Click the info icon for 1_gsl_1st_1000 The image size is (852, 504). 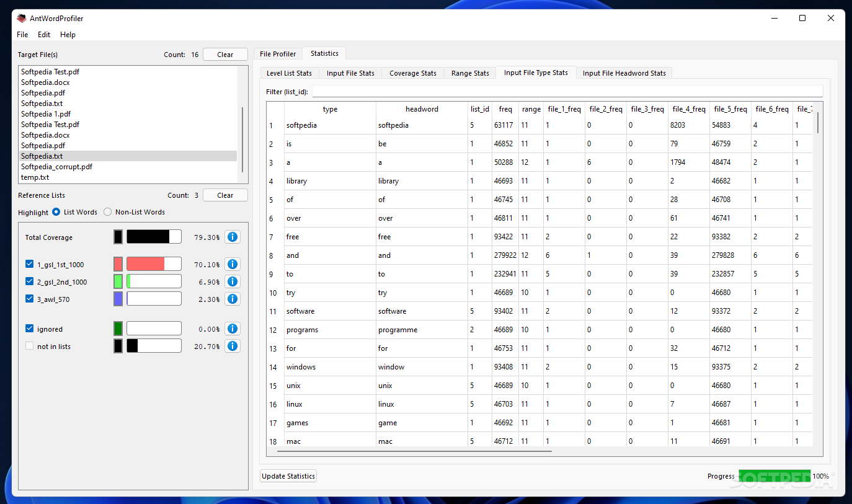(x=233, y=264)
